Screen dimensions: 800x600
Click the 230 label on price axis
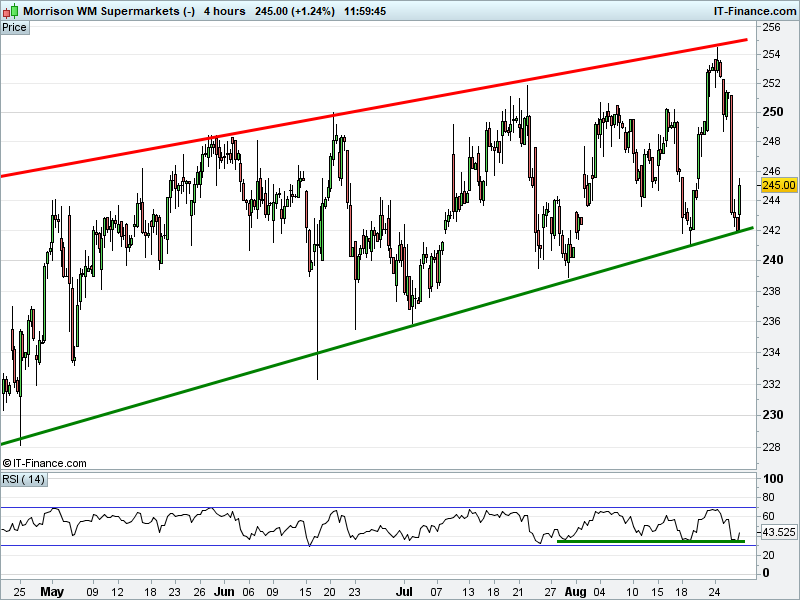[x=772, y=415]
